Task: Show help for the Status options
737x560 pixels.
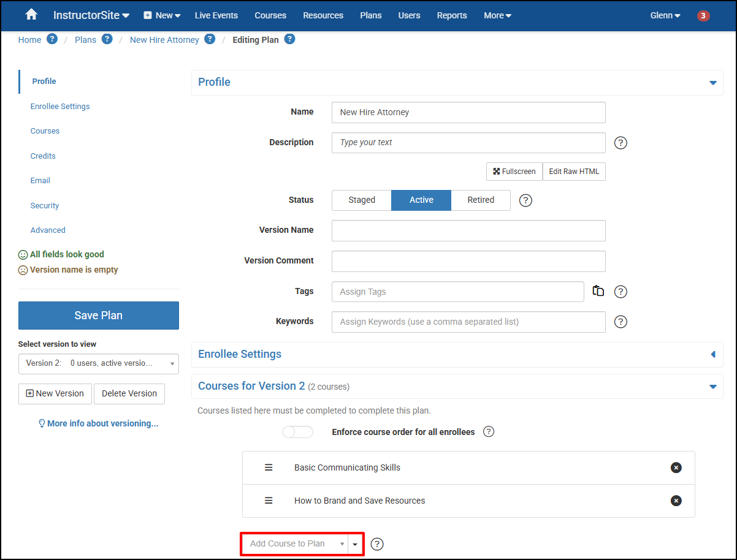Action: click(525, 200)
